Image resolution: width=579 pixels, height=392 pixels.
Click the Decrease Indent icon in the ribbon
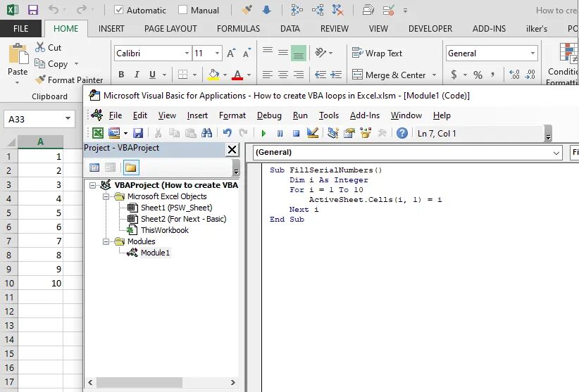(x=320, y=75)
